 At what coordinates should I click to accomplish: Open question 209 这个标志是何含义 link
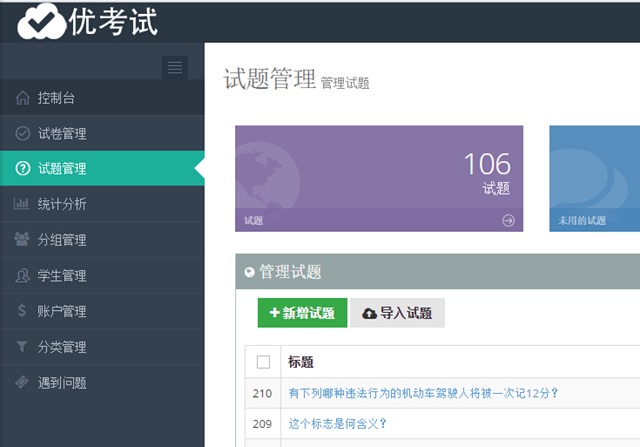337,424
